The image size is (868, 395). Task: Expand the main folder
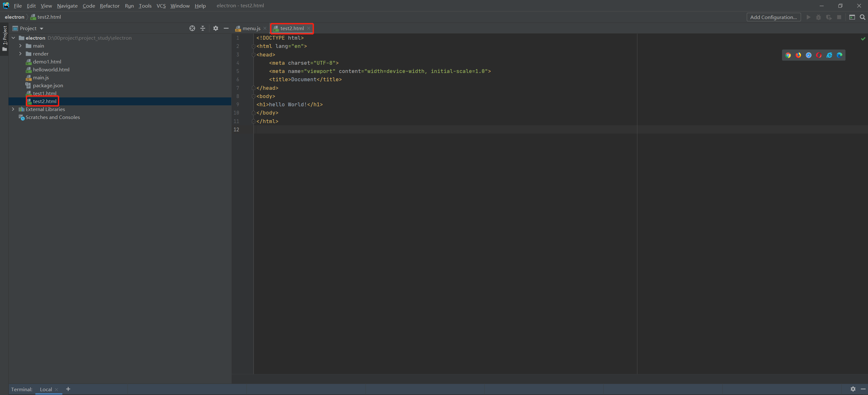click(x=21, y=46)
